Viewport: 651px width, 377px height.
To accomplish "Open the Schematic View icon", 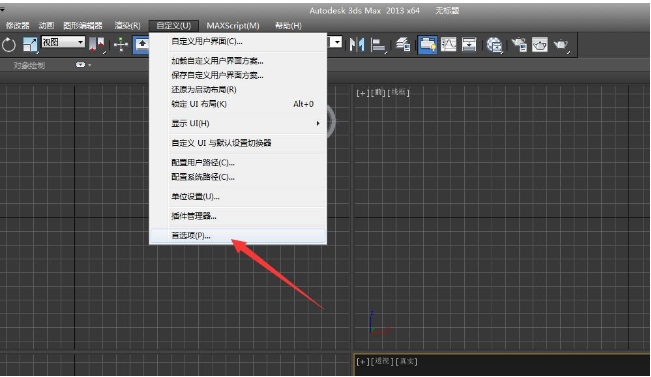I will [469, 44].
